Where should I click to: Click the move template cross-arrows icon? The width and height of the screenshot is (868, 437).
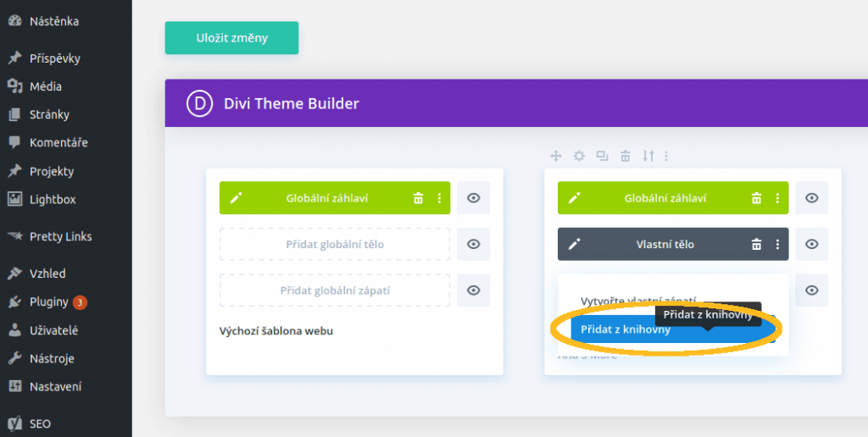pyautogui.click(x=556, y=156)
